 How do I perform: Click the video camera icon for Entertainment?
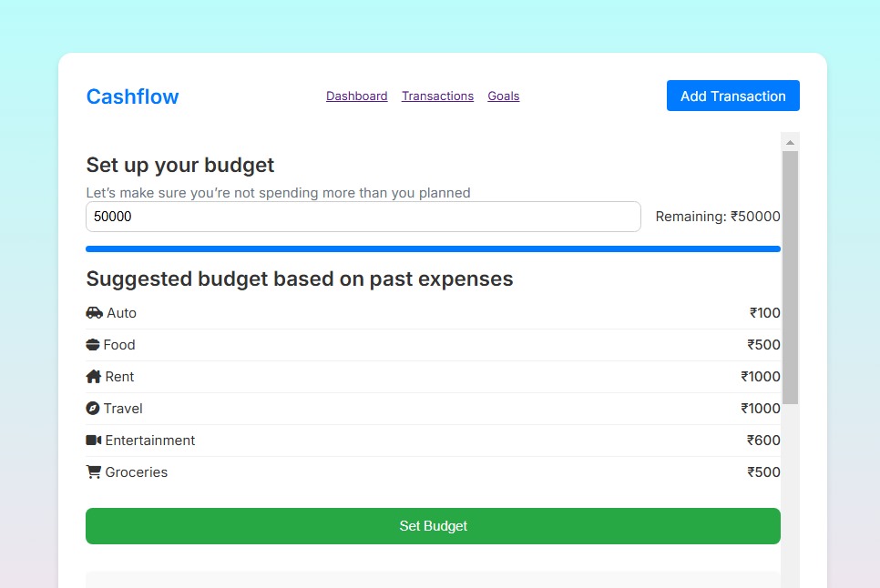[94, 441]
